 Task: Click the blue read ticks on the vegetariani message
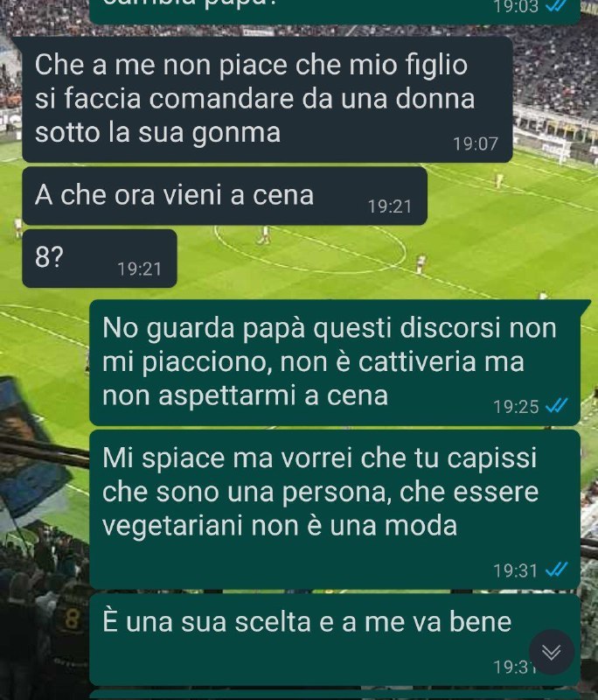tap(557, 570)
